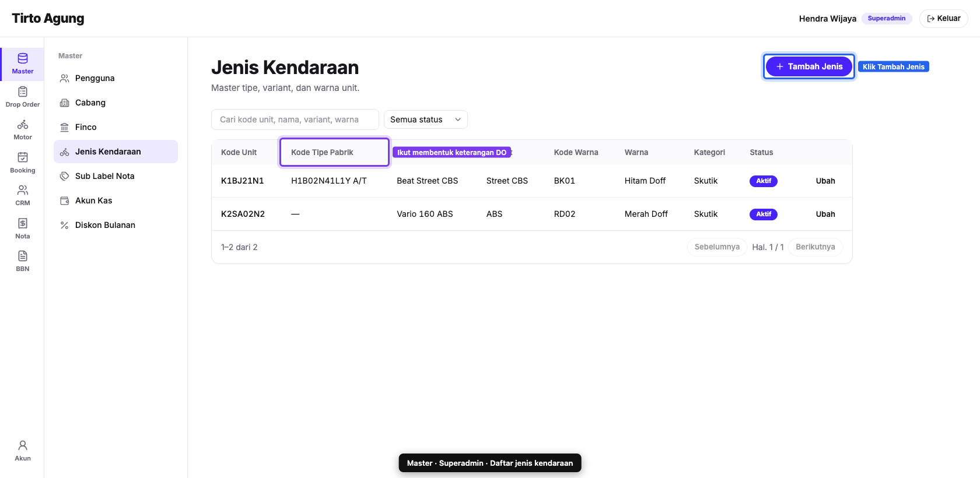Click the Kode Unit column header
980x478 pixels.
[x=239, y=152]
